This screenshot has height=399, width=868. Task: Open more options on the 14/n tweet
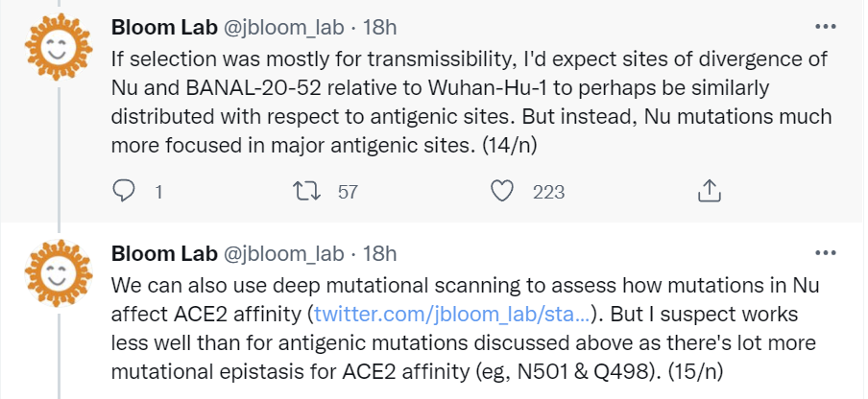(825, 26)
